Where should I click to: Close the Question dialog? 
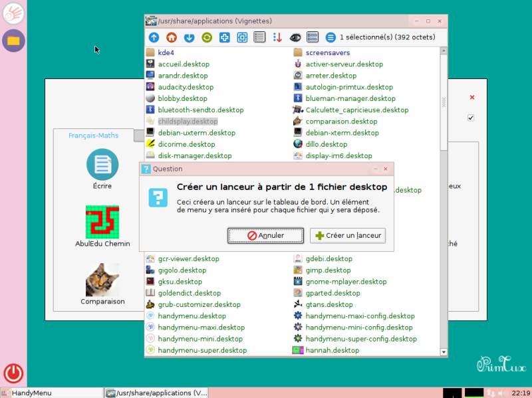pos(386,169)
